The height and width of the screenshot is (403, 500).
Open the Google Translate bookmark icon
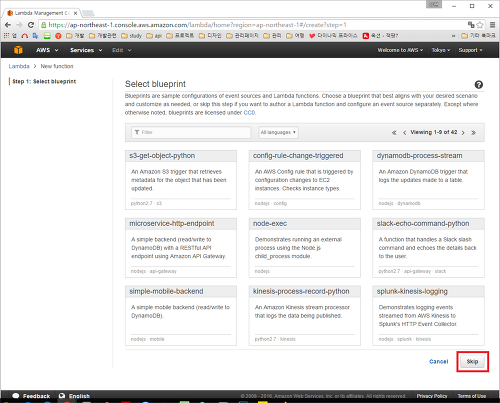coord(35,36)
